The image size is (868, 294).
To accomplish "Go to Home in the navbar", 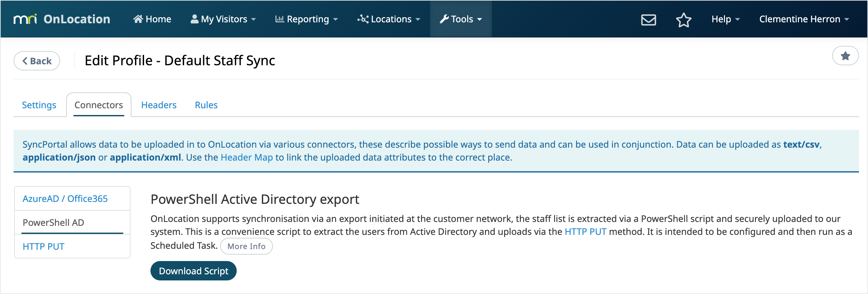I will [152, 19].
